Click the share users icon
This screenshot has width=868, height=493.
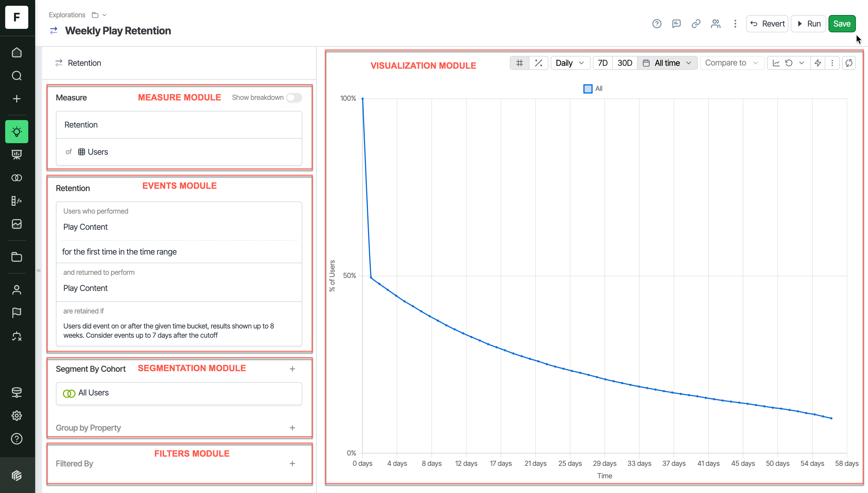pos(715,24)
